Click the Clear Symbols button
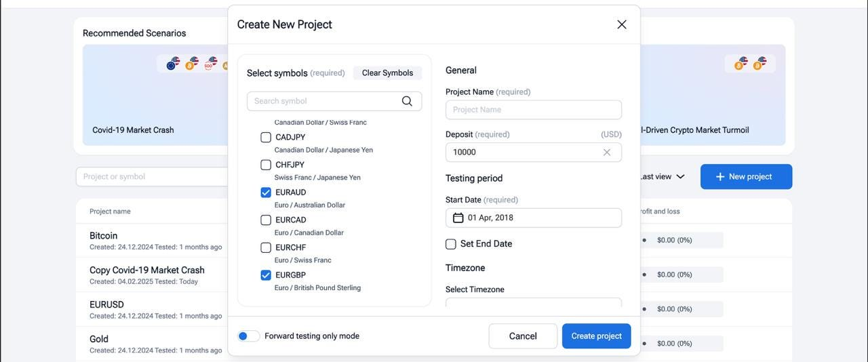The width and height of the screenshot is (868, 362). (387, 73)
